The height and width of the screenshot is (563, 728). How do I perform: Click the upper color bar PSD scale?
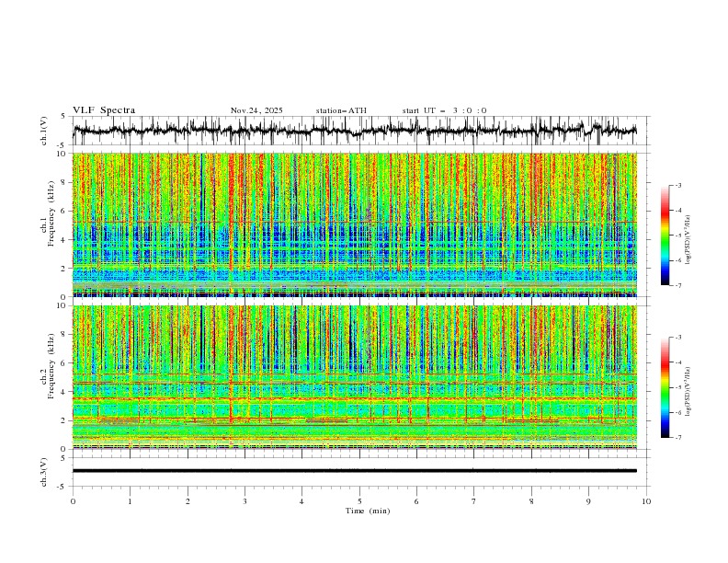(665, 236)
